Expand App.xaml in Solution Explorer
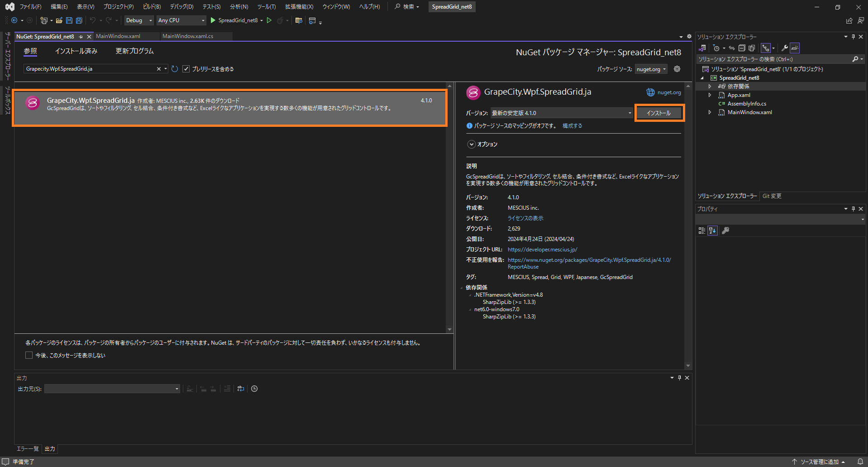This screenshot has height=467, width=868. click(710, 95)
